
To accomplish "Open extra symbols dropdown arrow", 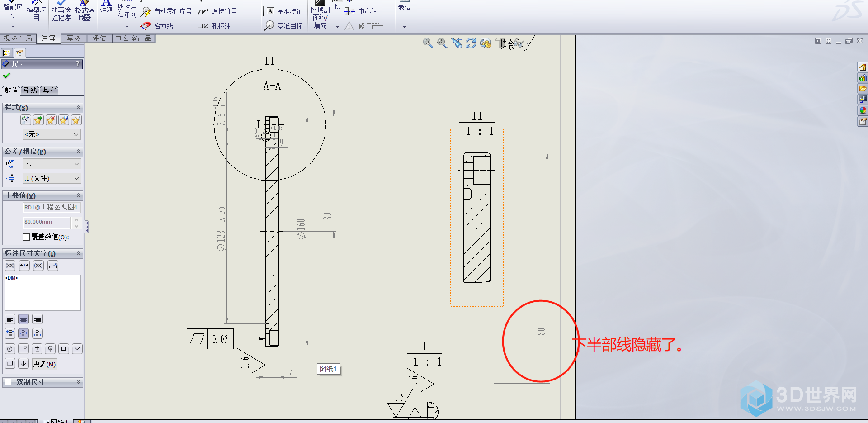I will point(77,349).
